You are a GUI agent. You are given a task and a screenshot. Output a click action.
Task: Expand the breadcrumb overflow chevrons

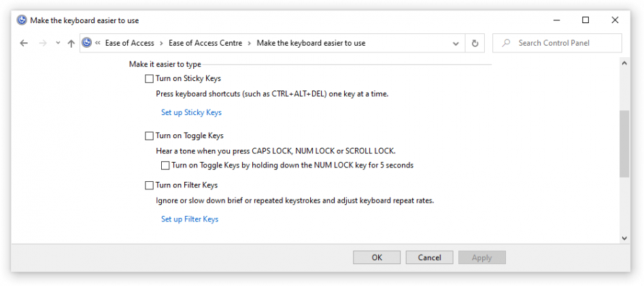98,43
